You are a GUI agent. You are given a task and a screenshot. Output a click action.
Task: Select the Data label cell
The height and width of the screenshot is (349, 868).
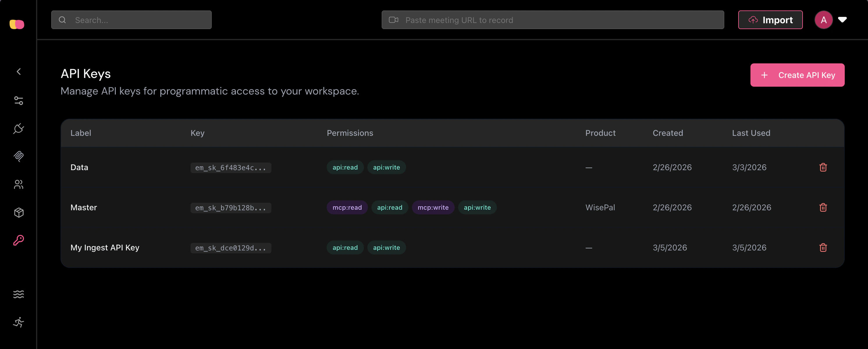79,168
